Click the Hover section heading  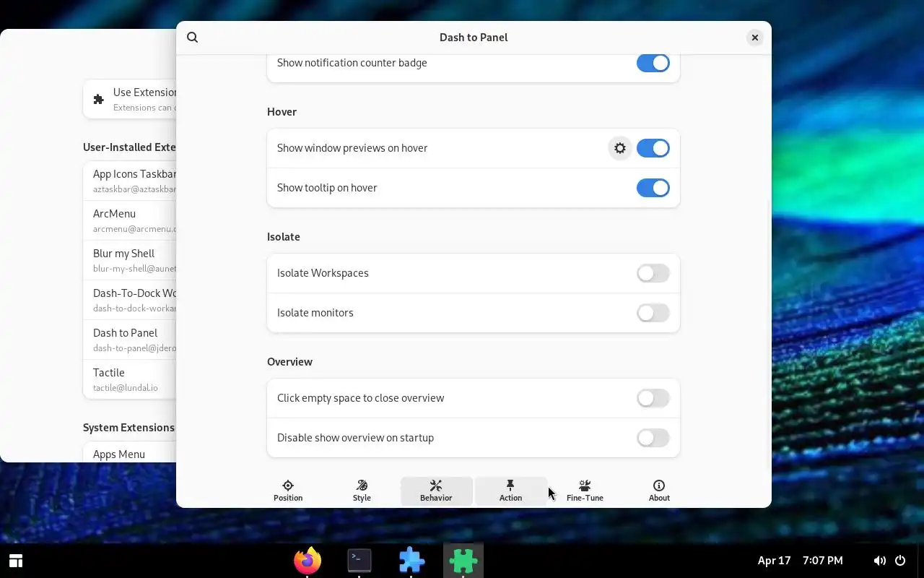(282, 112)
